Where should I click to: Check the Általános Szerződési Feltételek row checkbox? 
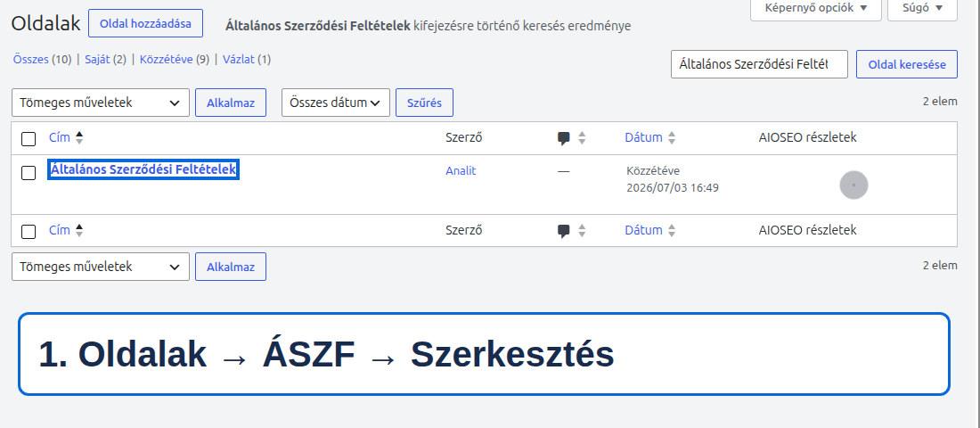point(29,173)
